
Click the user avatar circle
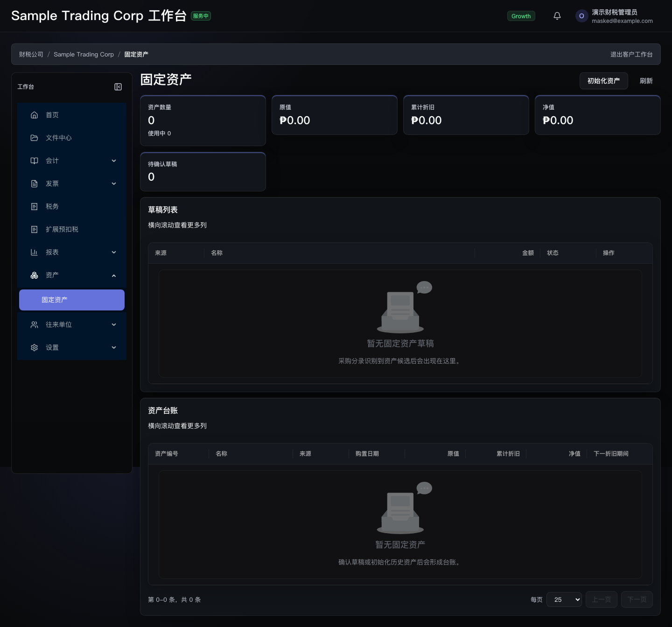tap(581, 16)
